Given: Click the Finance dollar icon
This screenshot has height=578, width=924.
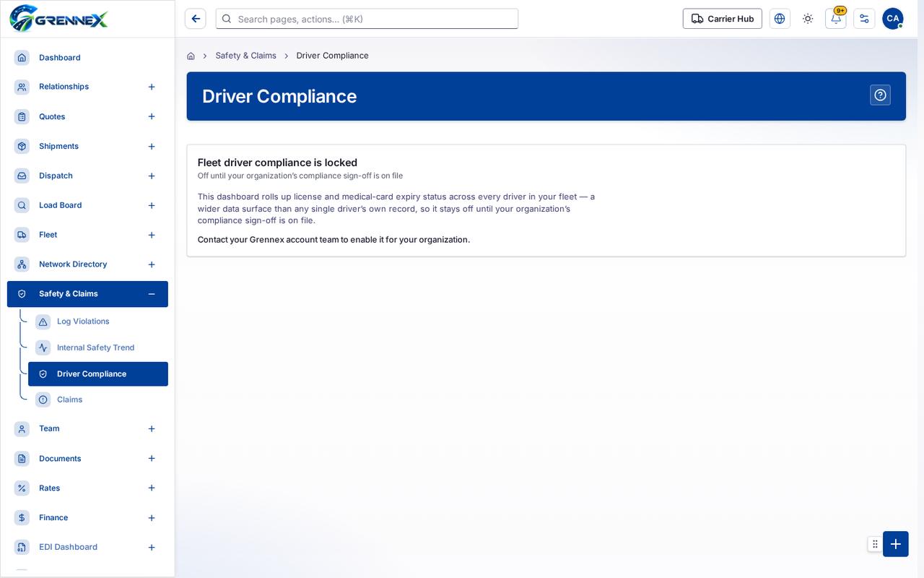Looking at the screenshot, I should tap(22, 518).
